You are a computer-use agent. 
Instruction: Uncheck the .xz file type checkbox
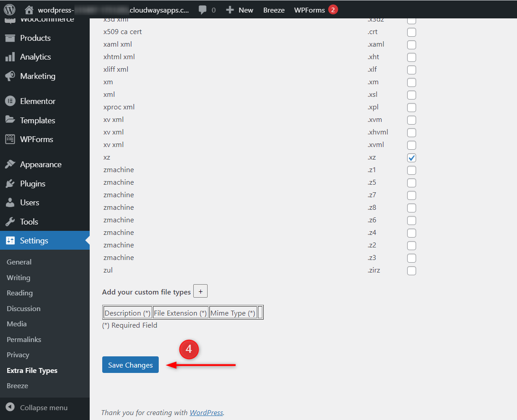[411, 158]
